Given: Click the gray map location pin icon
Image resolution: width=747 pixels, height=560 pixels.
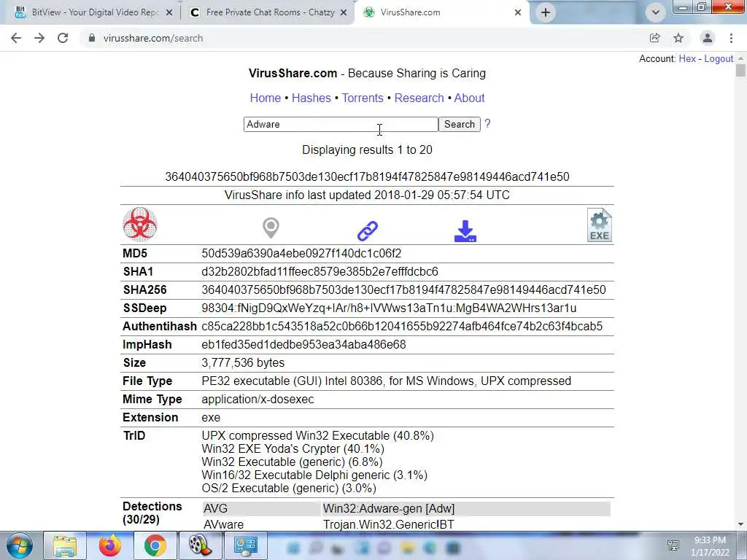Looking at the screenshot, I should tap(271, 228).
